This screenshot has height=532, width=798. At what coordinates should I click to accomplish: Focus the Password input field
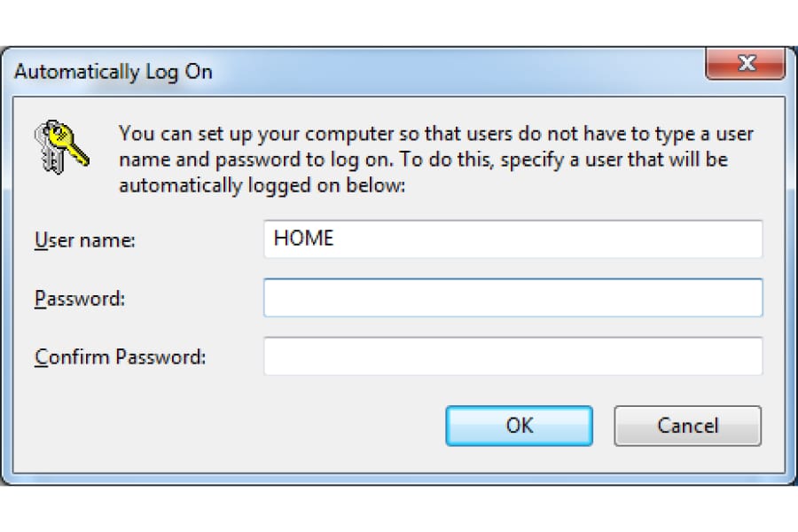[x=513, y=297]
